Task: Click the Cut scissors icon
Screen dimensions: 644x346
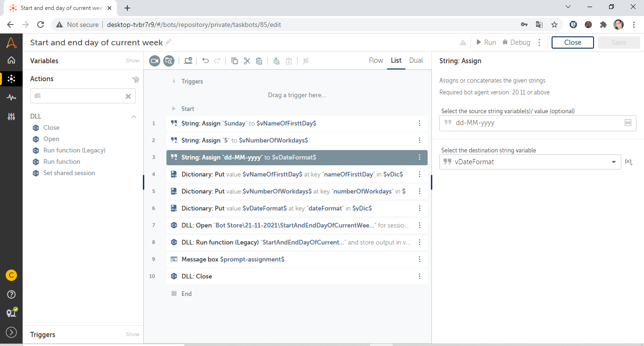Action: 247,61
